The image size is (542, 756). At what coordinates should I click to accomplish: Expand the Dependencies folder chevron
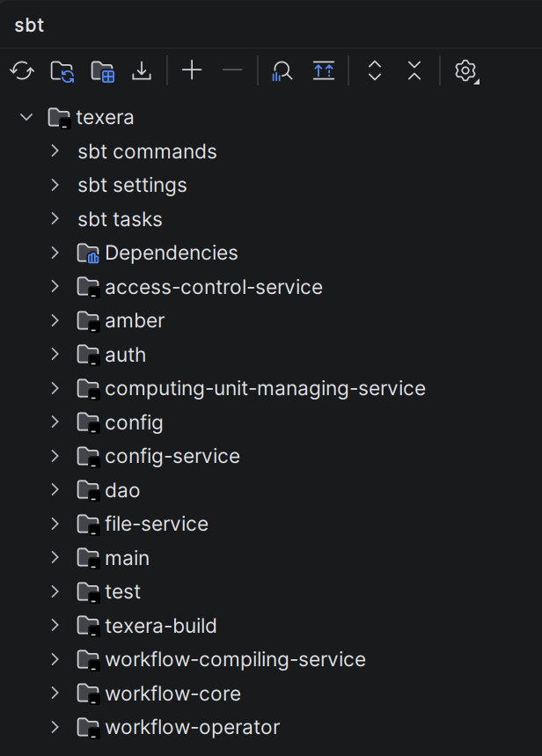coord(55,253)
